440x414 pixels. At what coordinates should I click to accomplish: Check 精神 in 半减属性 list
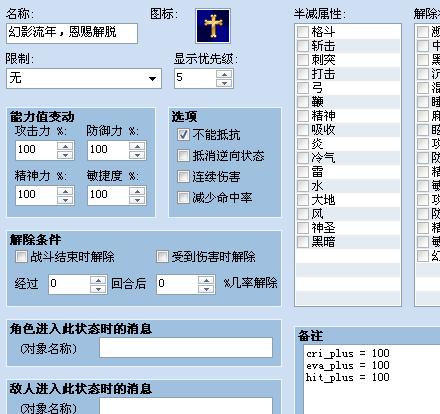[x=303, y=116]
